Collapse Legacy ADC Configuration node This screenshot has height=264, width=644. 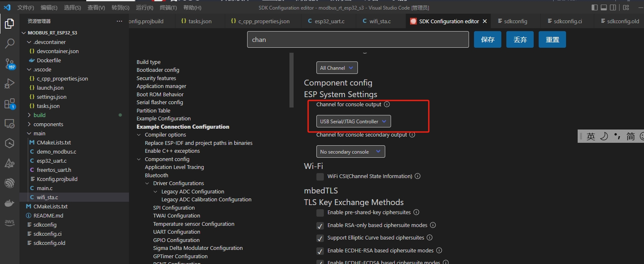click(156, 192)
